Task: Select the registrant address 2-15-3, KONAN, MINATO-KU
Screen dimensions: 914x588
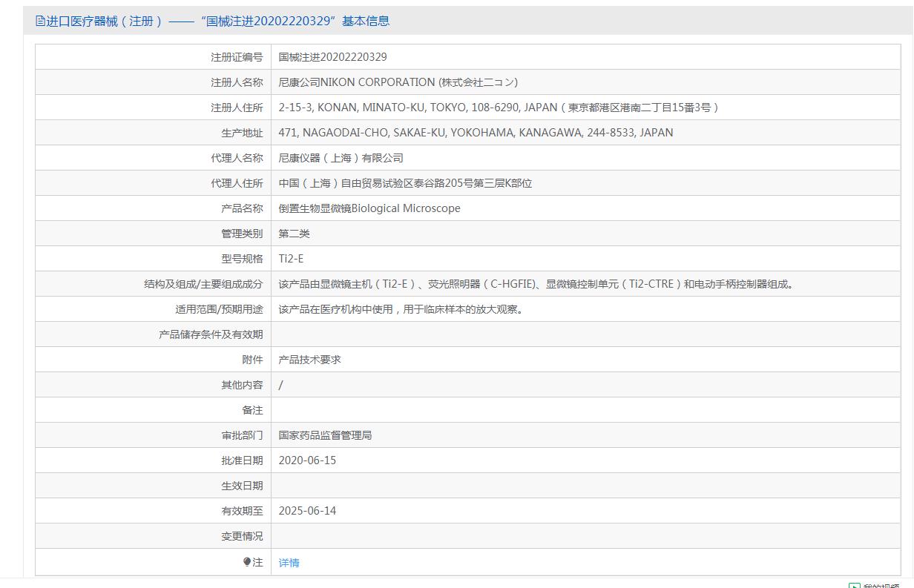Action: pos(499,108)
